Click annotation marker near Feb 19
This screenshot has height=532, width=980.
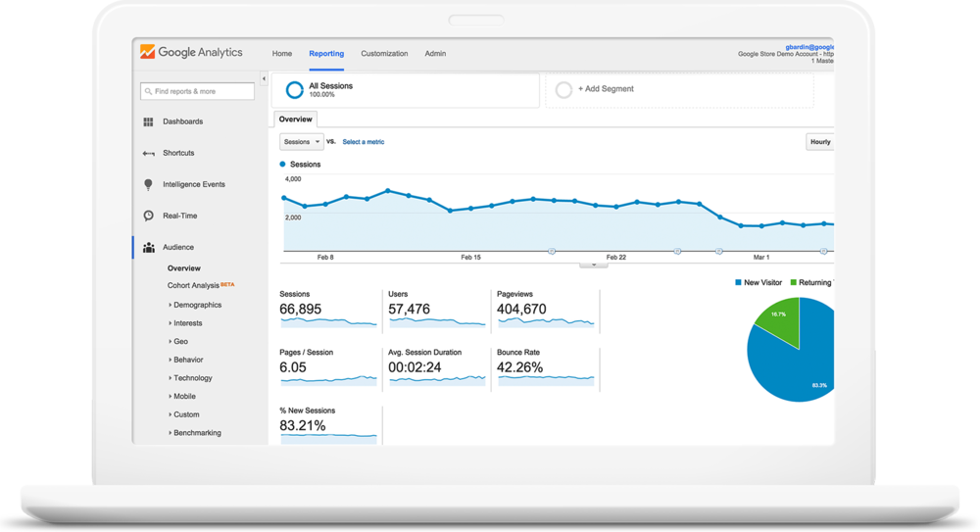pos(552,252)
